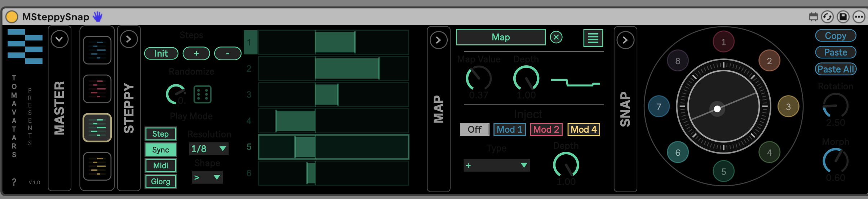Click the circled X next to Map

(556, 37)
